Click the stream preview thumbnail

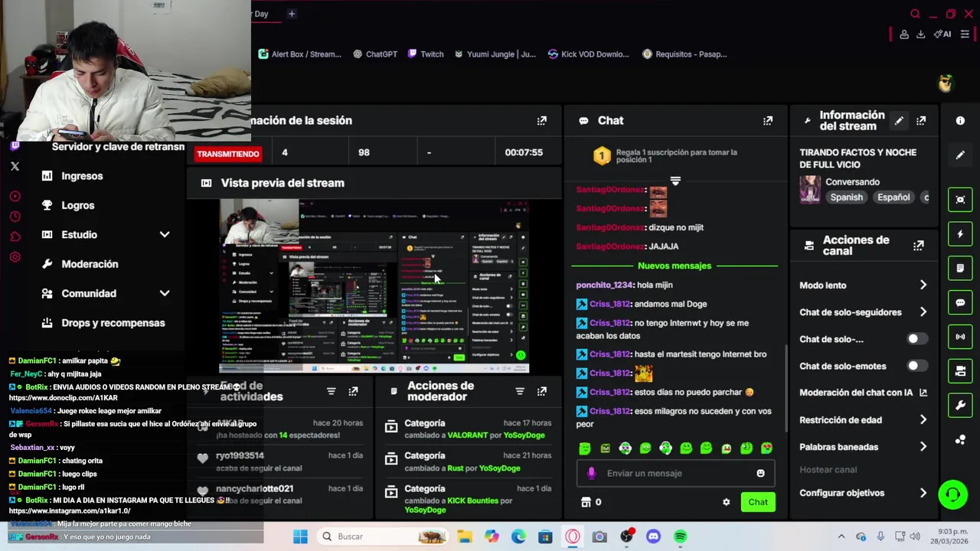coord(374,285)
